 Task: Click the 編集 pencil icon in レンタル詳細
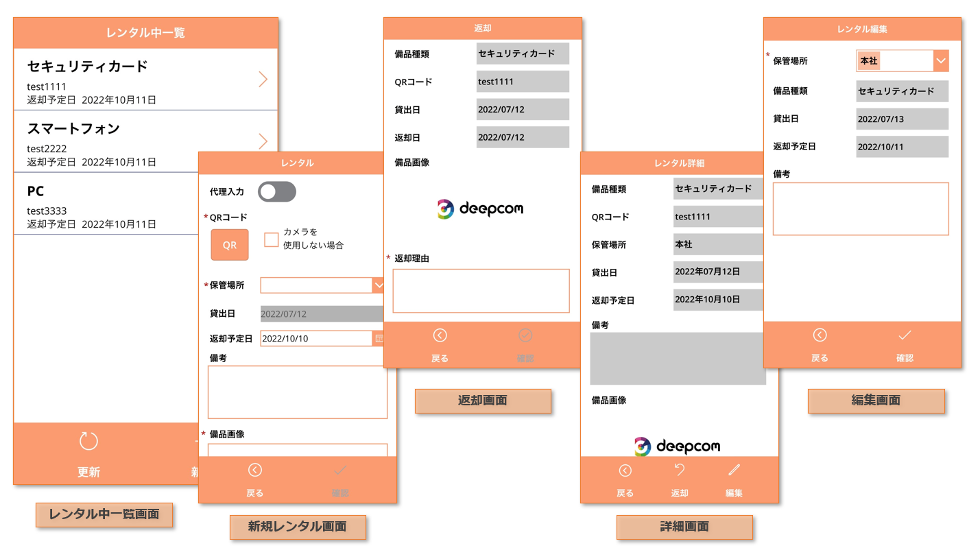point(734,470)
